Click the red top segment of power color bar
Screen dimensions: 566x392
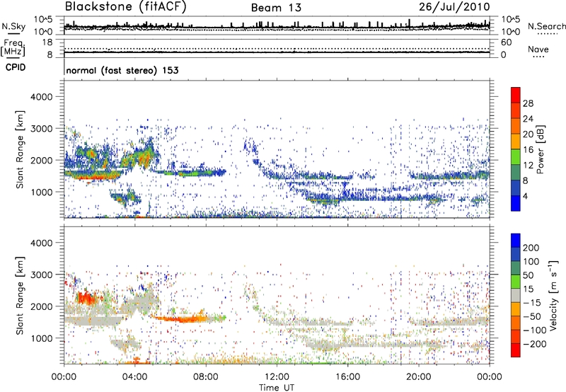pyautogui.click(x=516, y=96)
